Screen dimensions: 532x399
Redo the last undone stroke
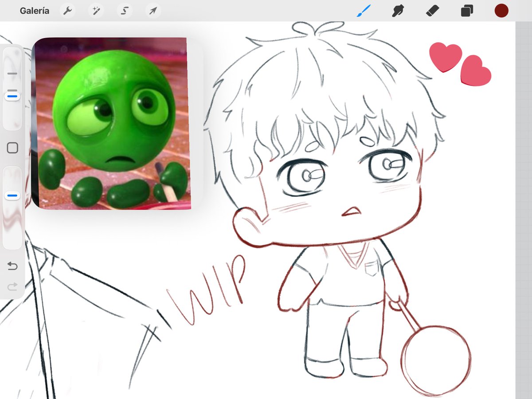12,287
